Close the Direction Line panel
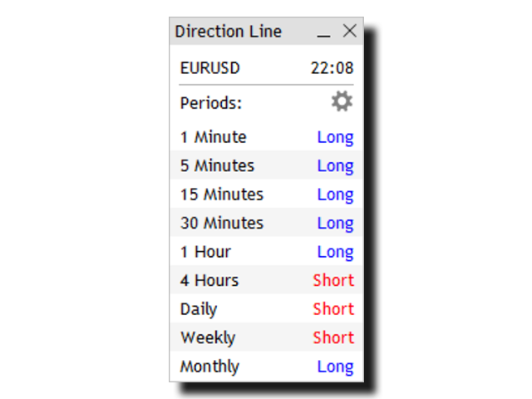This screenshot has height=399, width=532. pyautogui.click(x=349, y=31)
